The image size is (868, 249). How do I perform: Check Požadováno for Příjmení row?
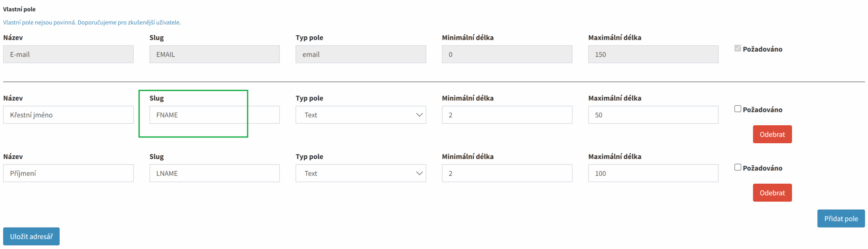point(737,167)
